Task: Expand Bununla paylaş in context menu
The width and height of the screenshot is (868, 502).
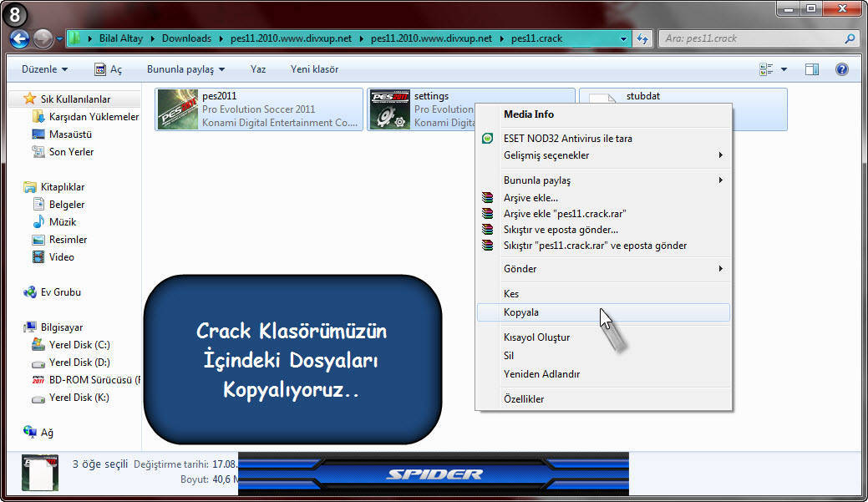Action: [x=603, y=180]
